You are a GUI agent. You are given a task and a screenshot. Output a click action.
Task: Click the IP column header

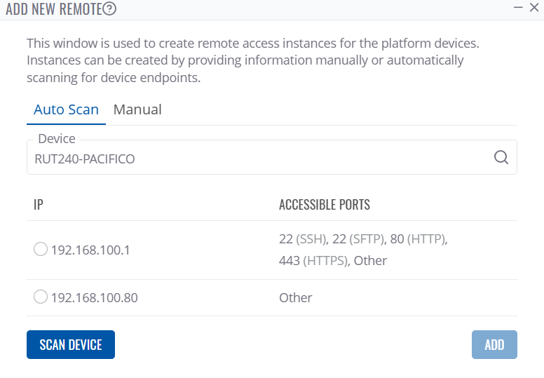pos(39,205)
